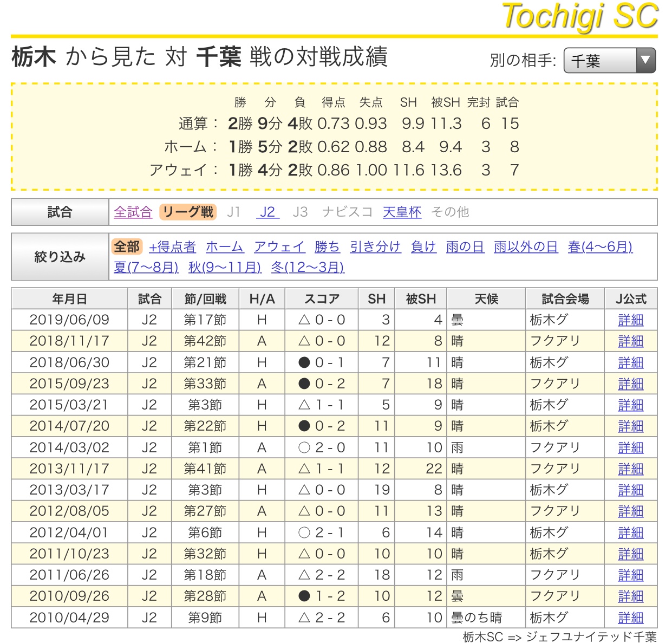Viewport: 672px width, 643px height.
Task: Click the 試合会場 column header
Action: click(x=565, y=299)
